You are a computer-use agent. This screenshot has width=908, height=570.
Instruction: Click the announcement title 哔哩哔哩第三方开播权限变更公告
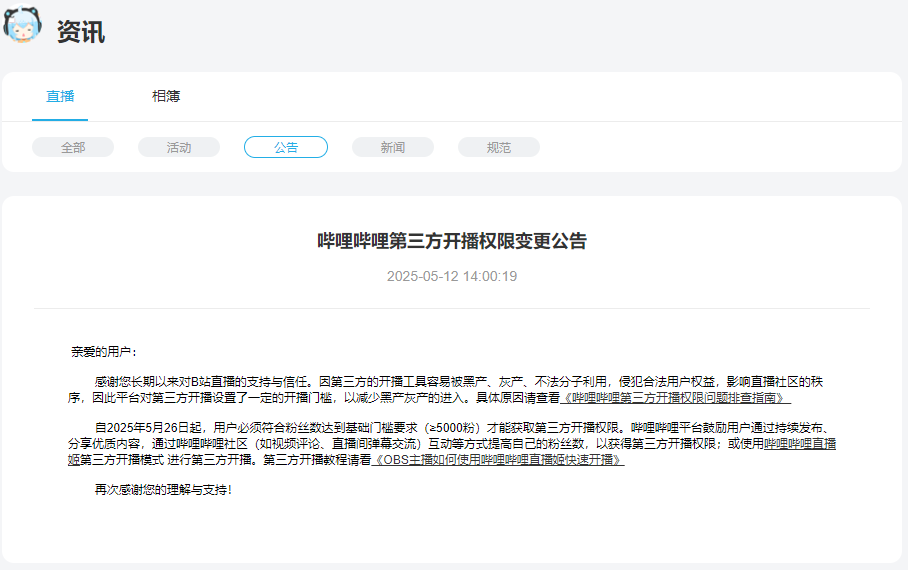point(452,241)
